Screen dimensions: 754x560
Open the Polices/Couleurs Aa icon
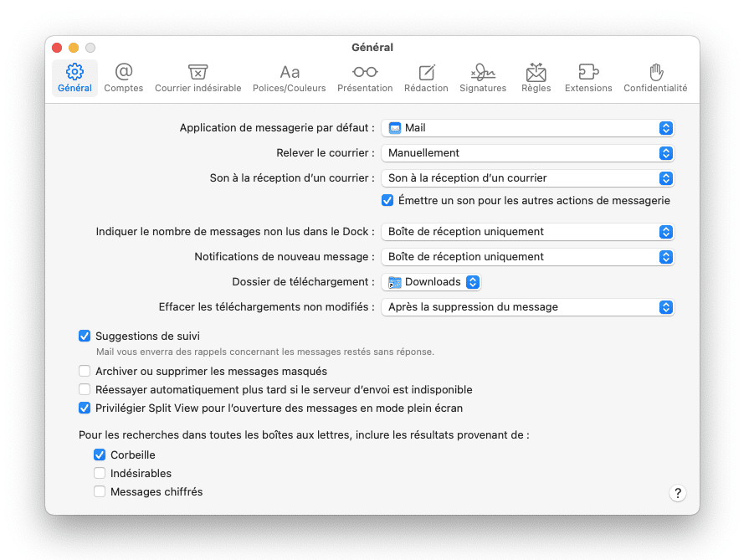click(x=290, y=72)
